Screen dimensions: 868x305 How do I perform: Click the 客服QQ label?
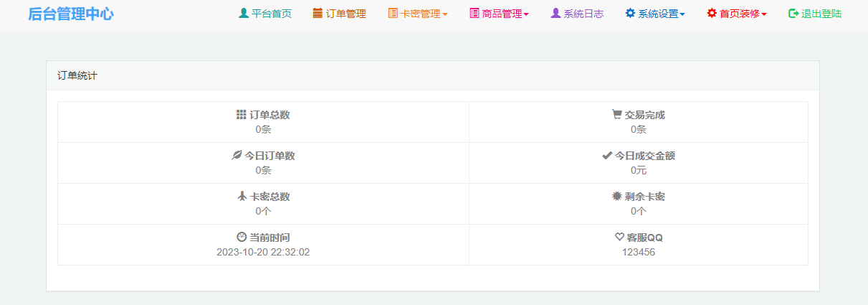coord(645,238)
